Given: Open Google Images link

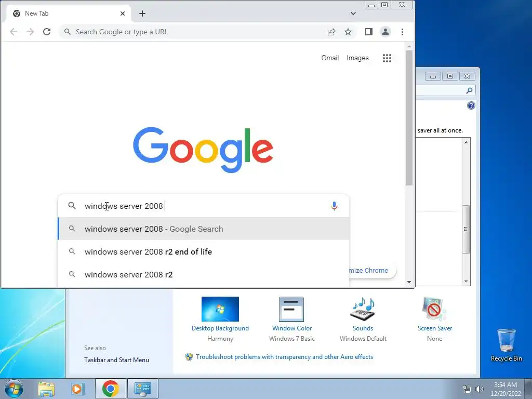Looking at the screenshot, I should 357,58.
